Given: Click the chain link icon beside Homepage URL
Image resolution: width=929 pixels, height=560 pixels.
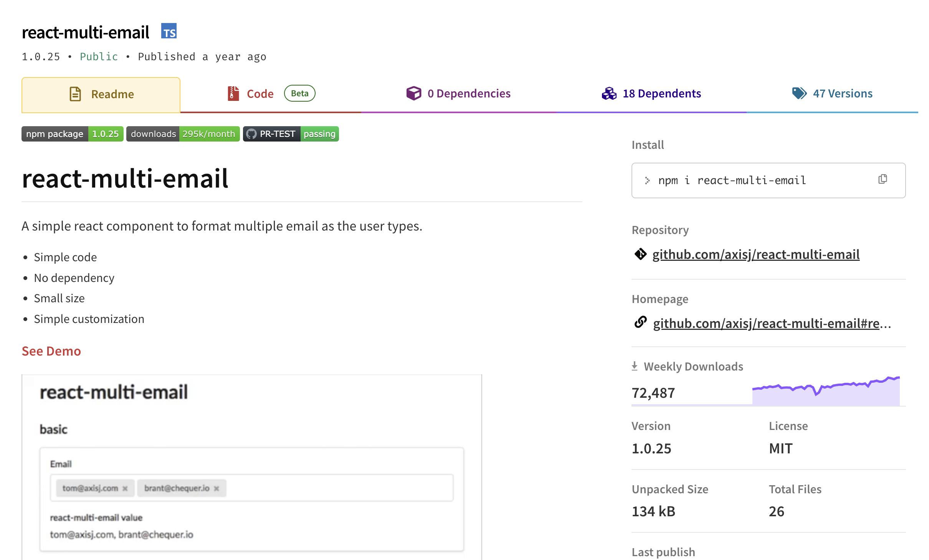Looking at the screenshot, I should pos(640,323).
